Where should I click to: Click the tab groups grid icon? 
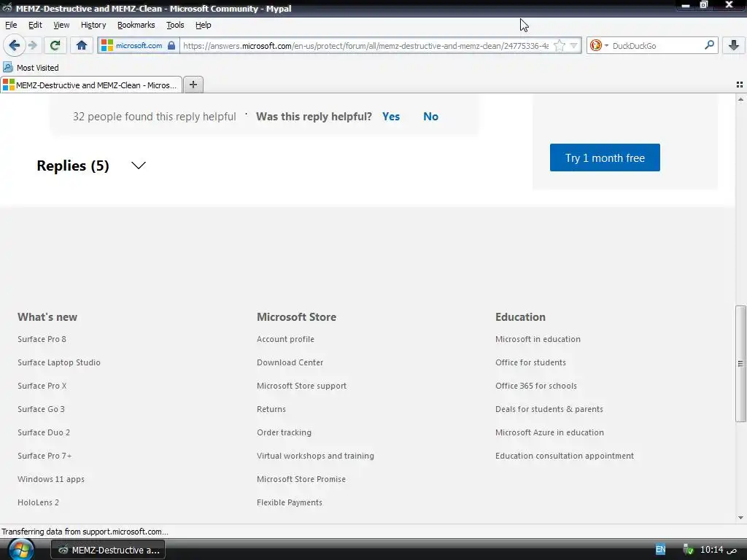pos(740,85)
